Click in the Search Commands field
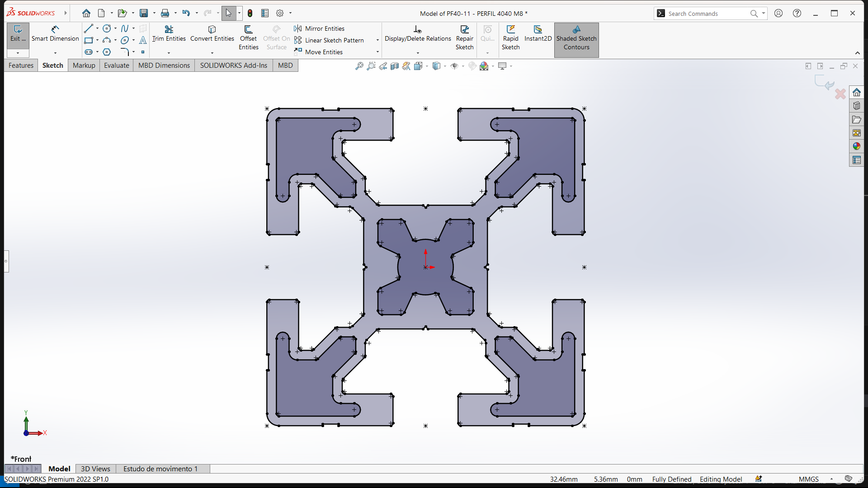Image resolution: width=868 pixels, height=488 pixels. pos(708,14)
